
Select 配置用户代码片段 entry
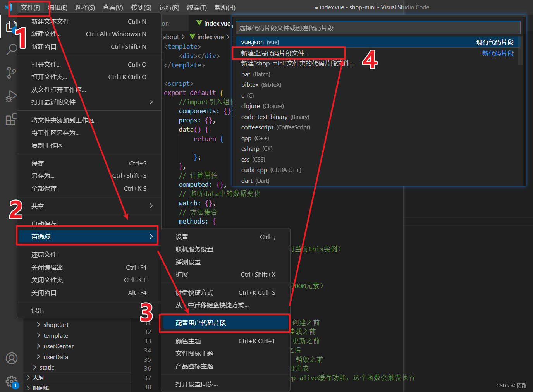pyautogui.click(x=225, y=323)
